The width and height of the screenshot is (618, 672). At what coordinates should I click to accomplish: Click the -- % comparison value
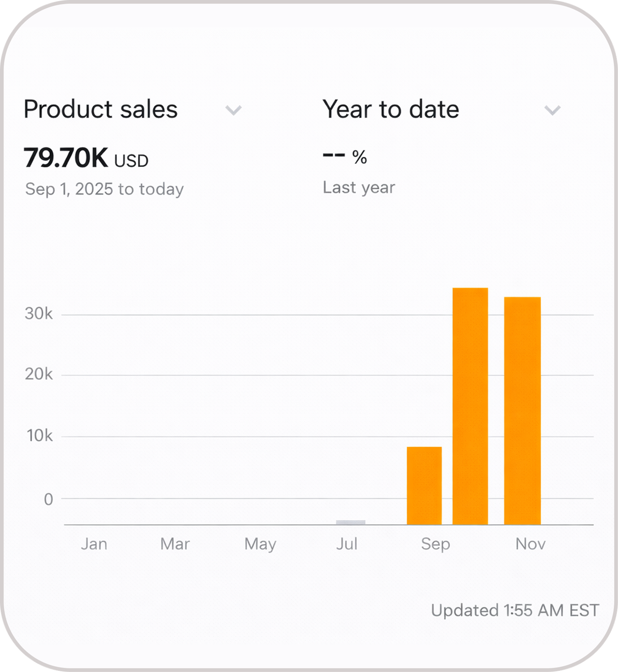tap(345, 157)
